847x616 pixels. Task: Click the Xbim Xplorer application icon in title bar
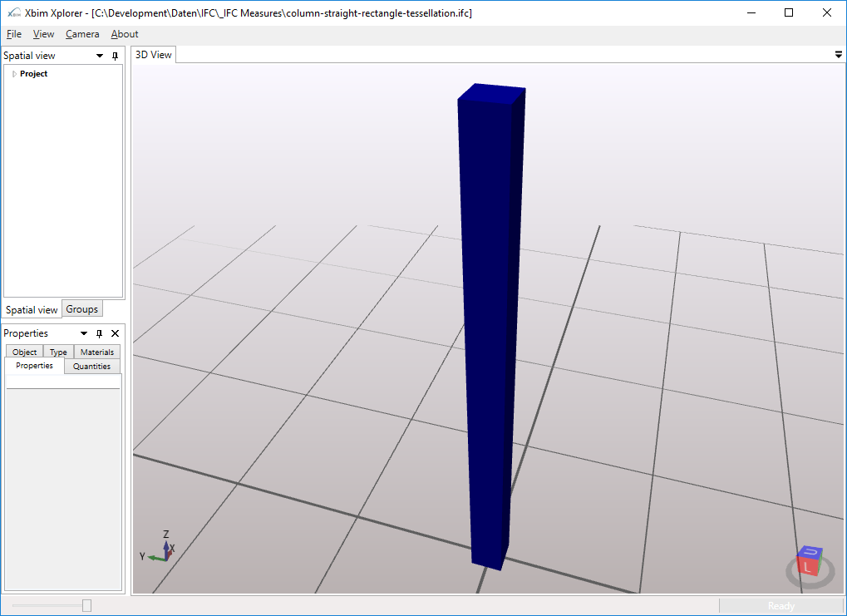tap(12, 12)
